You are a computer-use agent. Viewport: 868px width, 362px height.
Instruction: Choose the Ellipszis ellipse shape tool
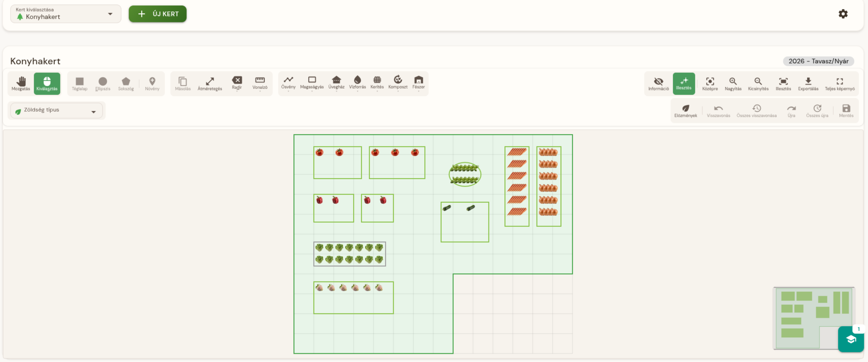point(103,83)
